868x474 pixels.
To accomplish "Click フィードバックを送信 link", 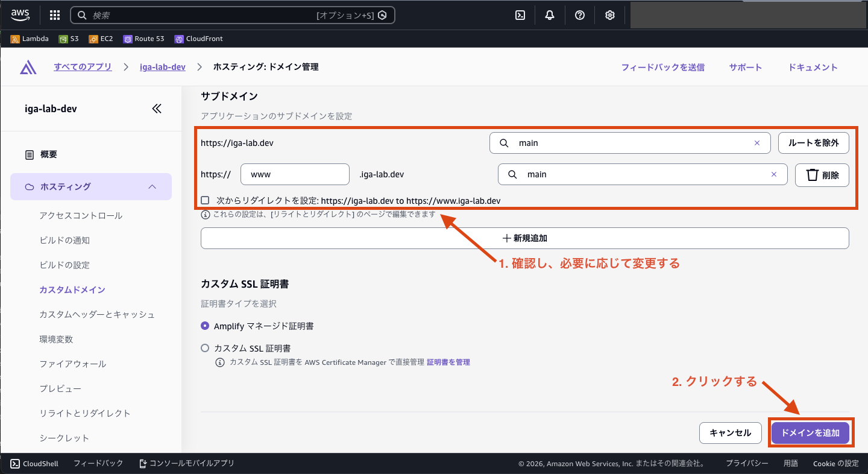I will pos(662,68).
